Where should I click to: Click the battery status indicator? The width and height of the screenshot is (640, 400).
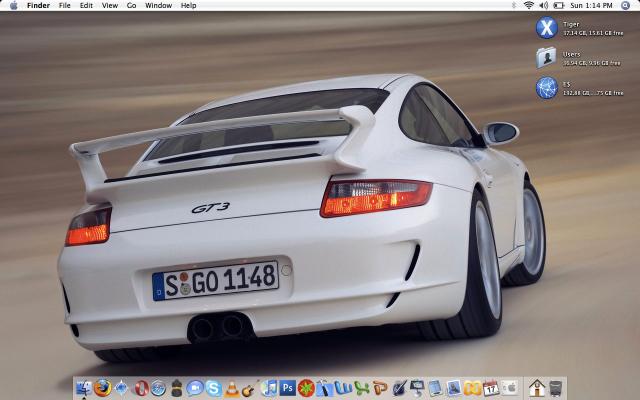[x=558, y=5]
